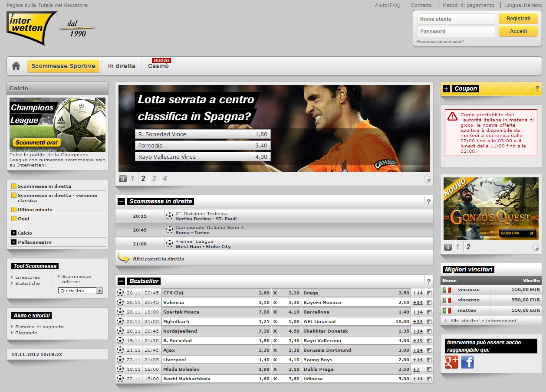The image size is (546, 392).
Task: Open the Google Plus page icon
Action: (451, 362)
